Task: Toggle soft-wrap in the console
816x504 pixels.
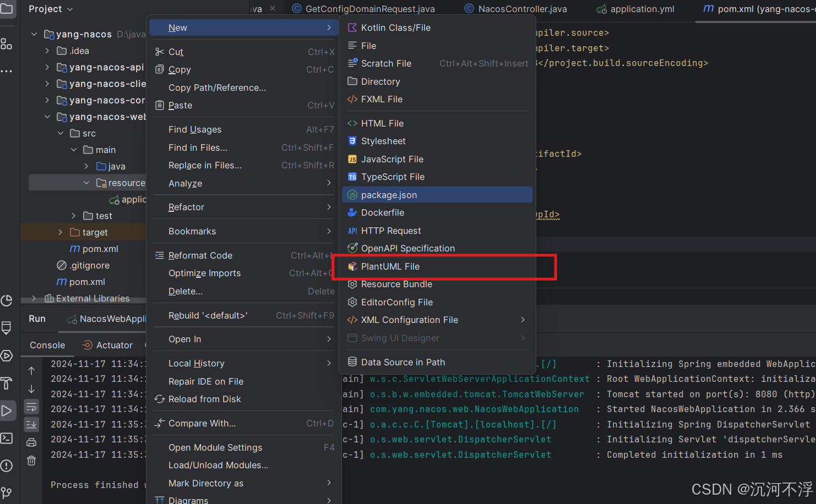Action: pyautogui.click(x=31, y=407)
